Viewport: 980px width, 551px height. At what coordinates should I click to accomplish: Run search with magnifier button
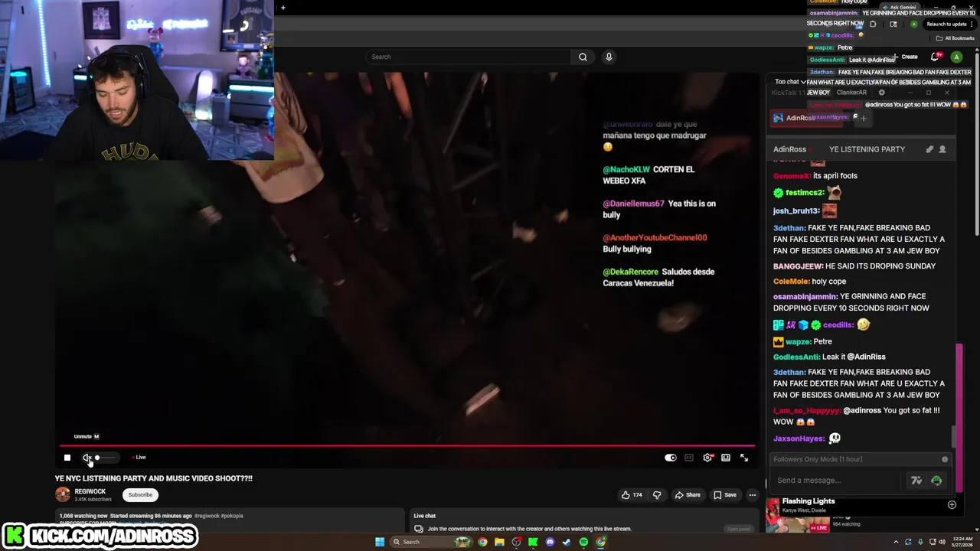(x=583, y=57)
